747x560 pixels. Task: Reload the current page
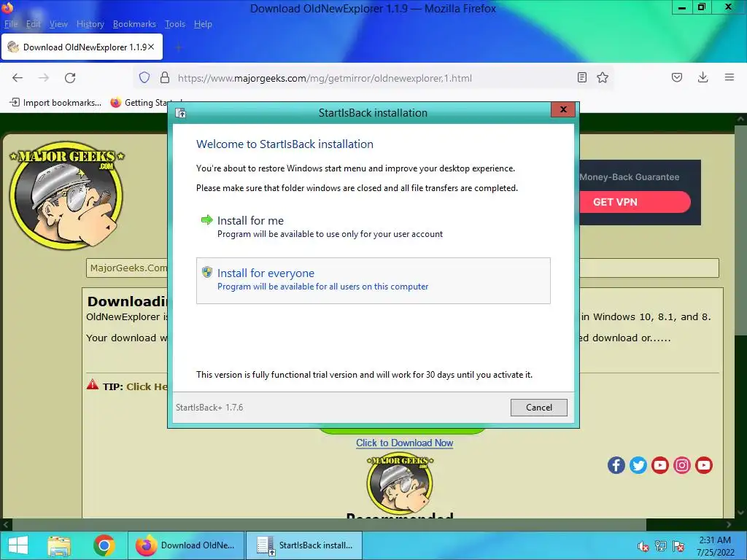70,77
